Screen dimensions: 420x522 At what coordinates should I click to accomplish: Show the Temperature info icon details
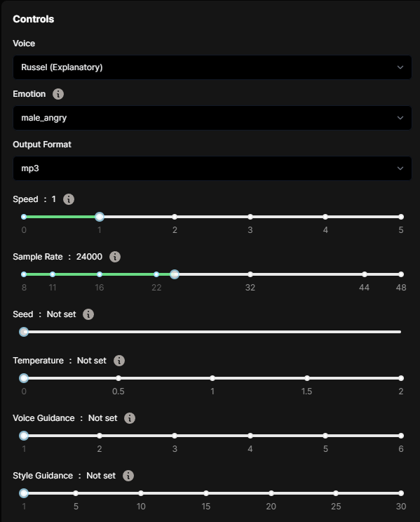(119, 361)
